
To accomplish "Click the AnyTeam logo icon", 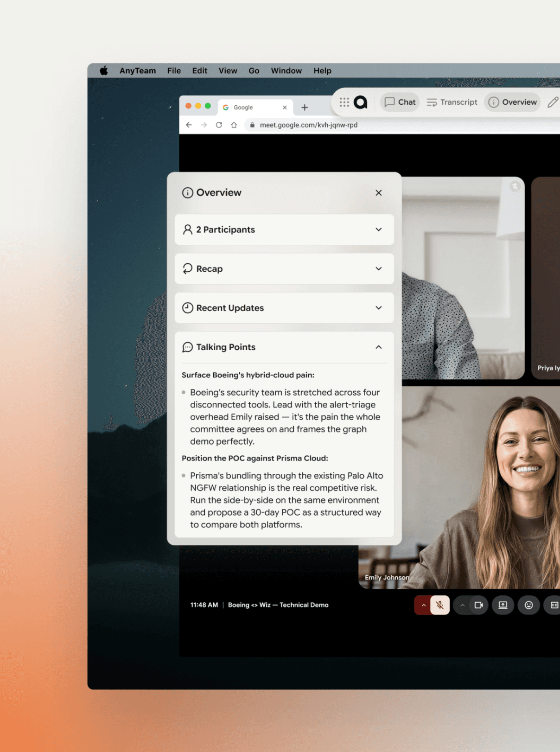I will click(361, 102).
